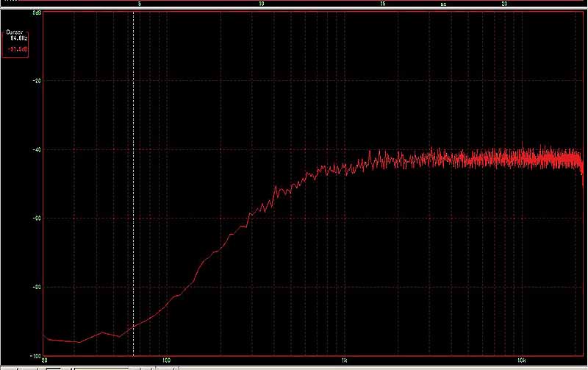Click the Cursor readout box
This screenshot has height=370, width=588.
[15, 41]
